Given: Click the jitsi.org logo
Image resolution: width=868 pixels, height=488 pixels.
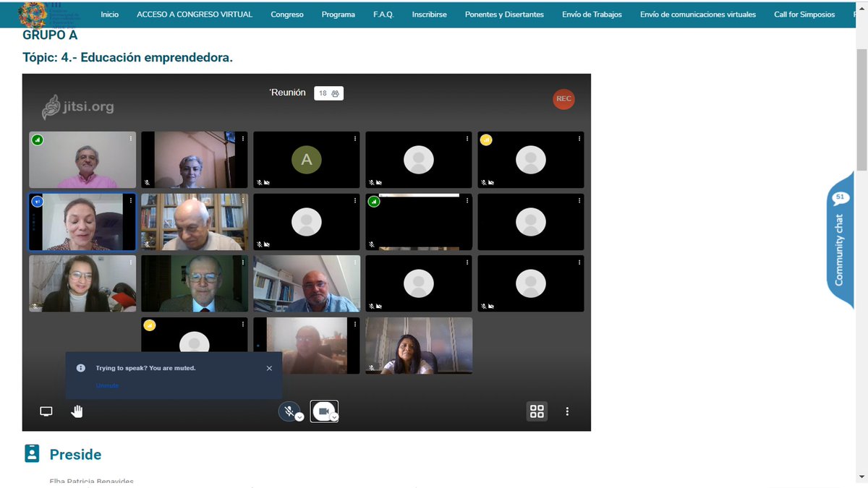Looking at the screenshot, I should tap(78, 107).
